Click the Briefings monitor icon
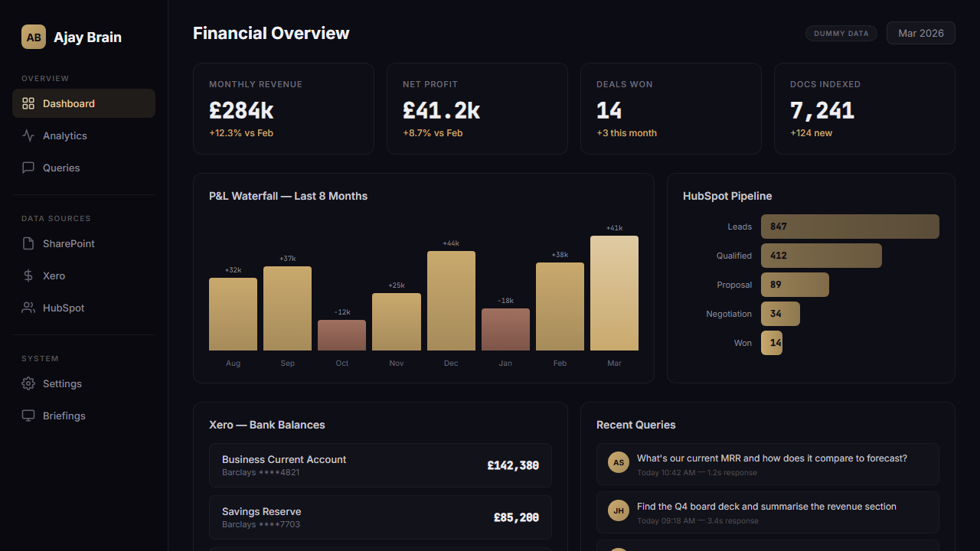Screen dimensions: 980x551 click(x=28, y=416)
